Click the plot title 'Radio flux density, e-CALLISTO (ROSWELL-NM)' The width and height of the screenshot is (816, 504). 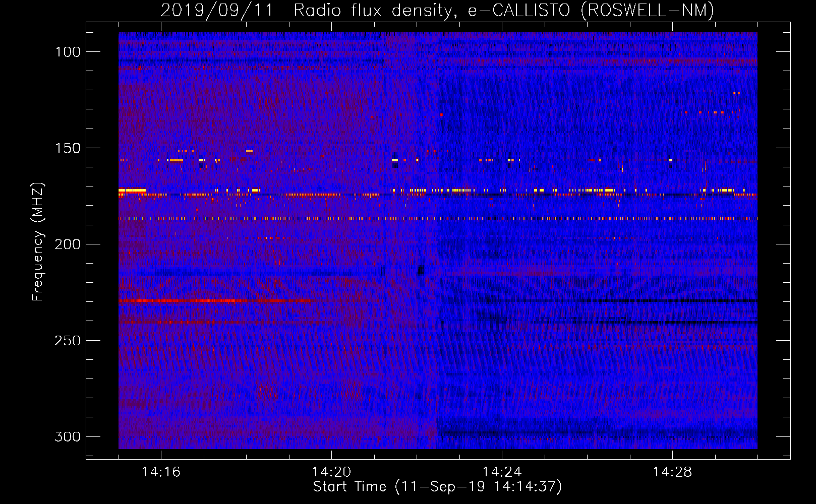click(x=504, y=10)
